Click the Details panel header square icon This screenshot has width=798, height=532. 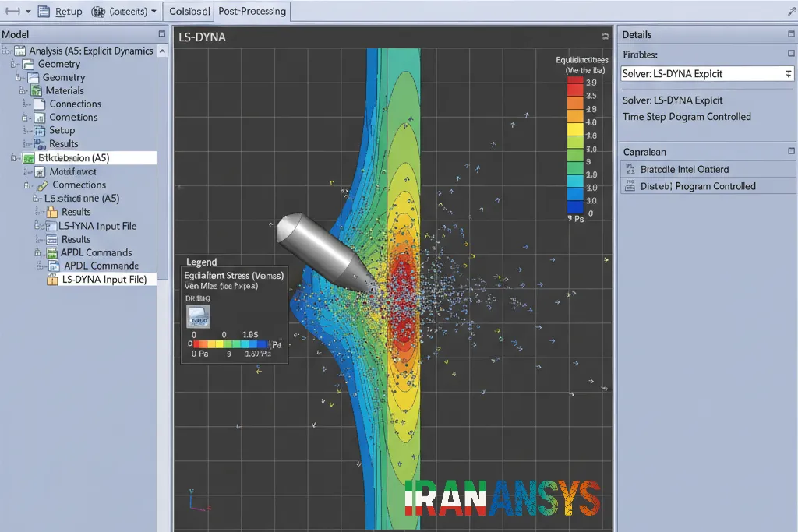tap(791, 34)
